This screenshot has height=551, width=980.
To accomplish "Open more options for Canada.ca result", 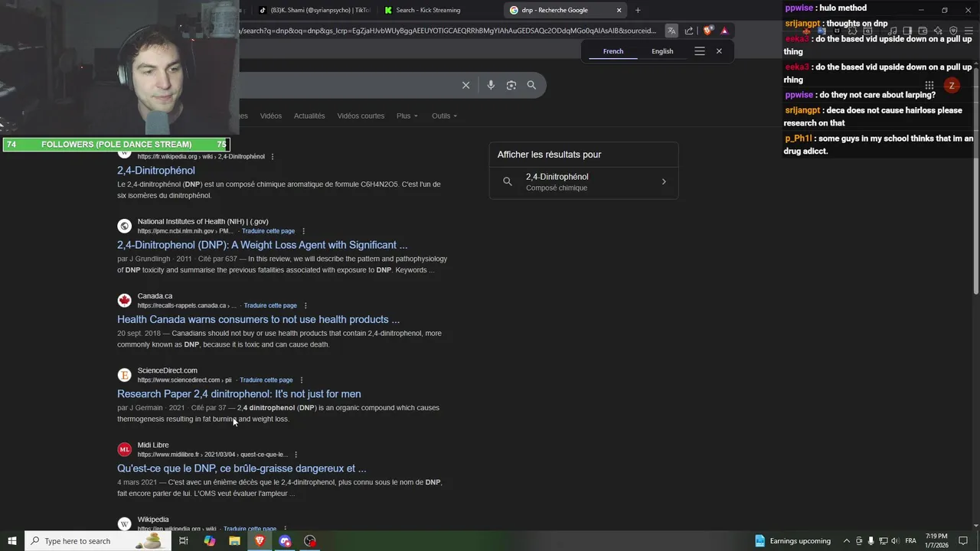I will (x=305, y=305).
